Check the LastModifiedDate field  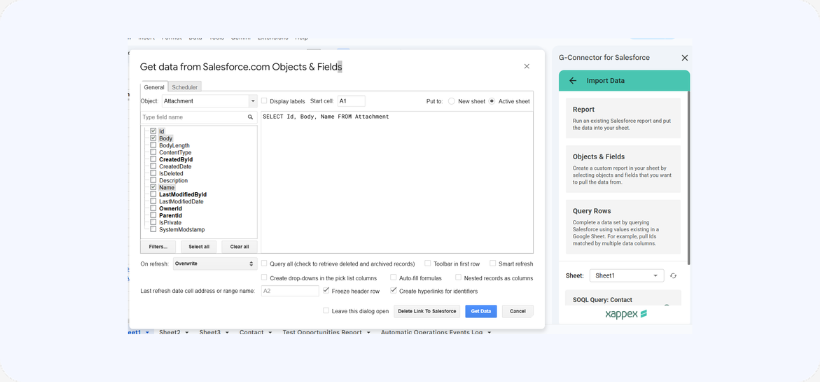pos(153,201)
